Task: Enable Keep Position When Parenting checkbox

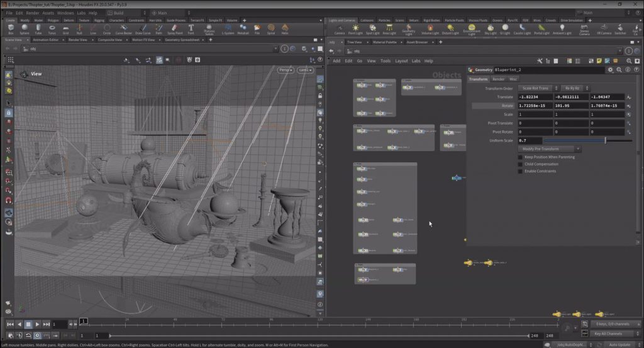Action: click(520, 157)
